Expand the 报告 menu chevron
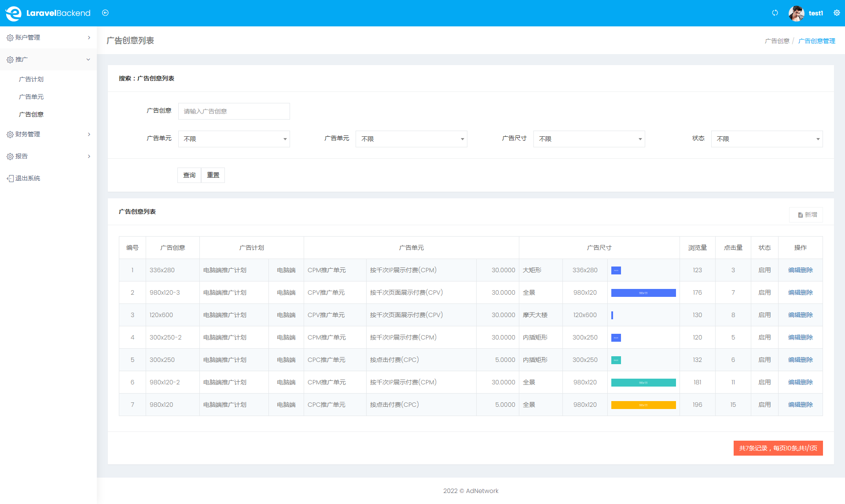 coord(89,156)
